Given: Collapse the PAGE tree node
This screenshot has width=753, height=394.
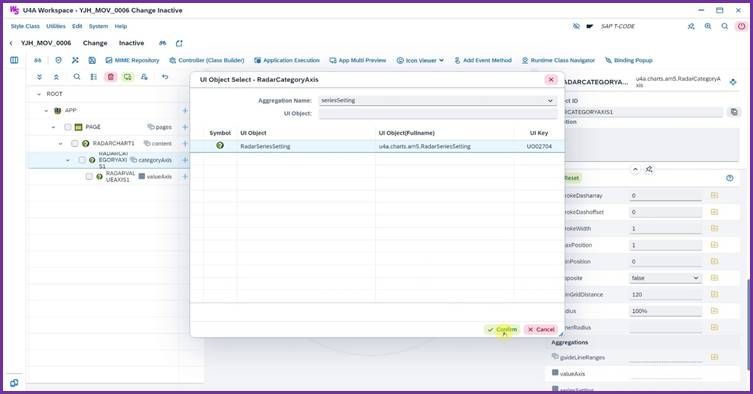Looking at the screenshot, I should pos(53,127).
